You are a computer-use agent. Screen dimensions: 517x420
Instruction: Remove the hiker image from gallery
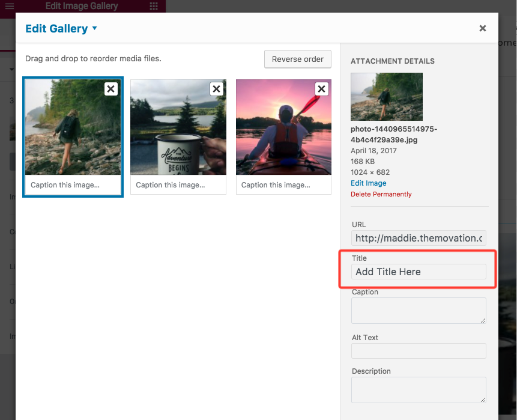pyautogui.click(x=110, y=89)
